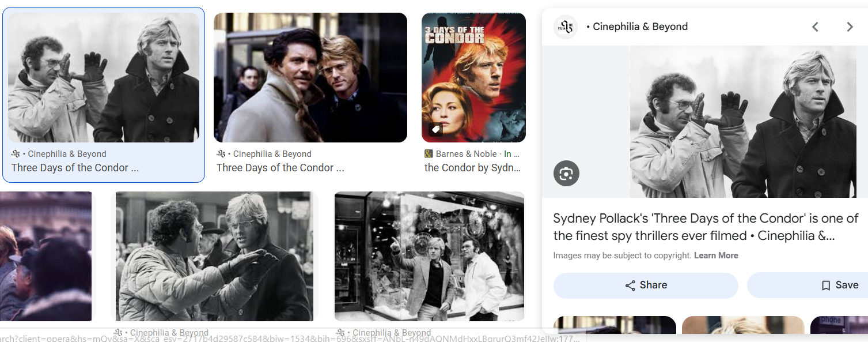The height and width of the screenshot is (342, 868).
Task: Click 'the Condor by Sydn...' Barnes & Noble caption
Action: (472, 168)
